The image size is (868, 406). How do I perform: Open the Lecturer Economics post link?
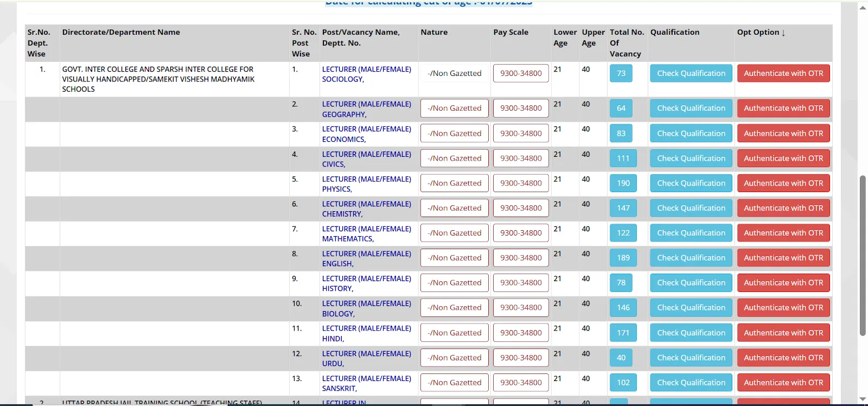point(366,134)
